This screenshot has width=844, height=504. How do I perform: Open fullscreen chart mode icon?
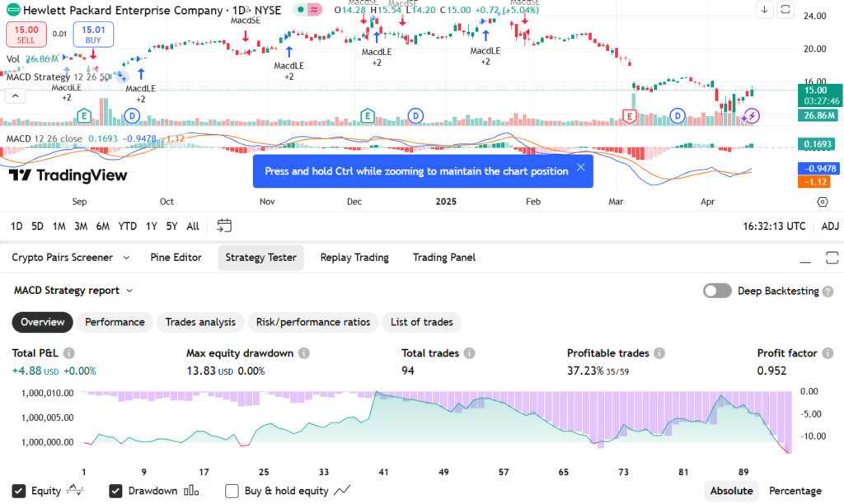[x=785, y=10]
